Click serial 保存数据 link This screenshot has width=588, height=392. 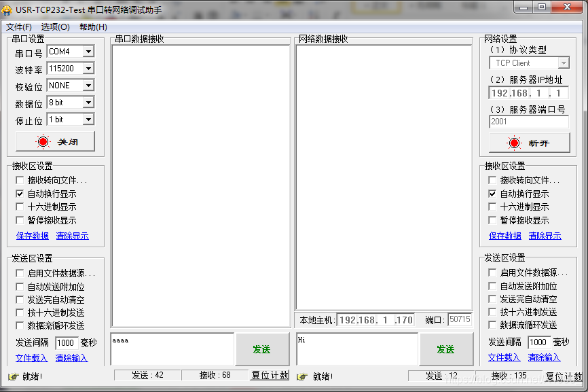(x=32, y=236)
